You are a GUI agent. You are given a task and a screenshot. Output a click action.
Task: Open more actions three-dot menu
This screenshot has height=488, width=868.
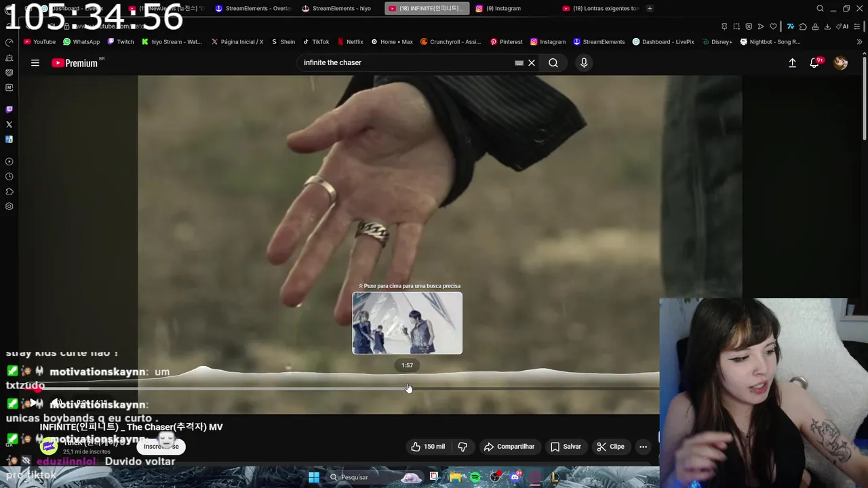click(643, 447)
